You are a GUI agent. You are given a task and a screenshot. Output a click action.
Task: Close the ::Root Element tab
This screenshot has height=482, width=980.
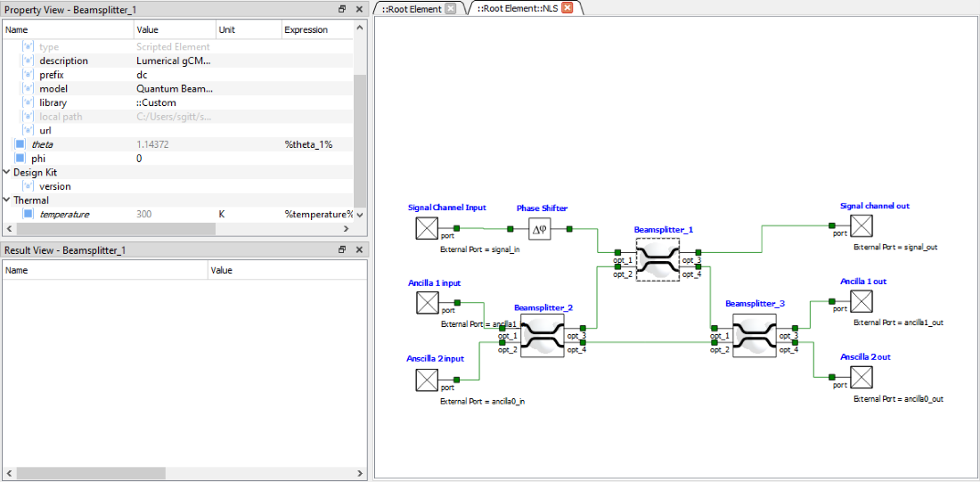click(x=450, y=8)
